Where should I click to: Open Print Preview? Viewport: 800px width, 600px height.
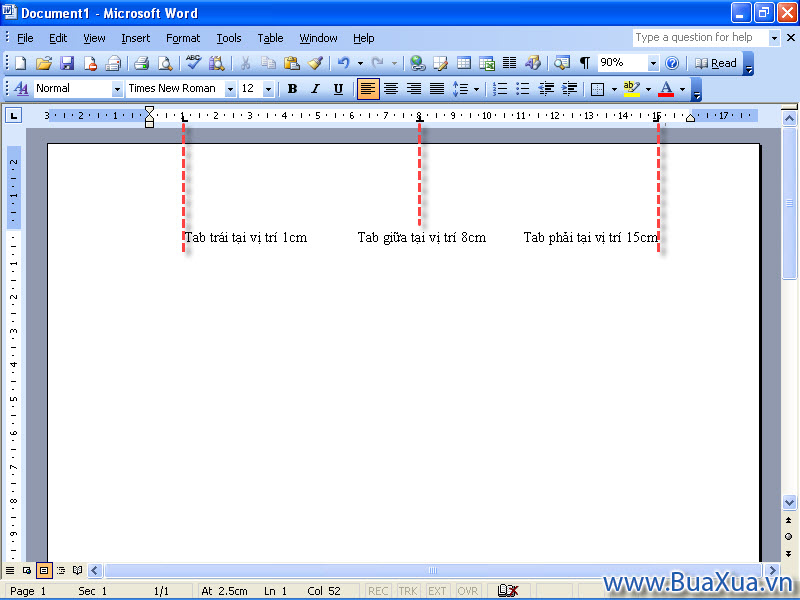pyautogui.click(x=165, y=63)
